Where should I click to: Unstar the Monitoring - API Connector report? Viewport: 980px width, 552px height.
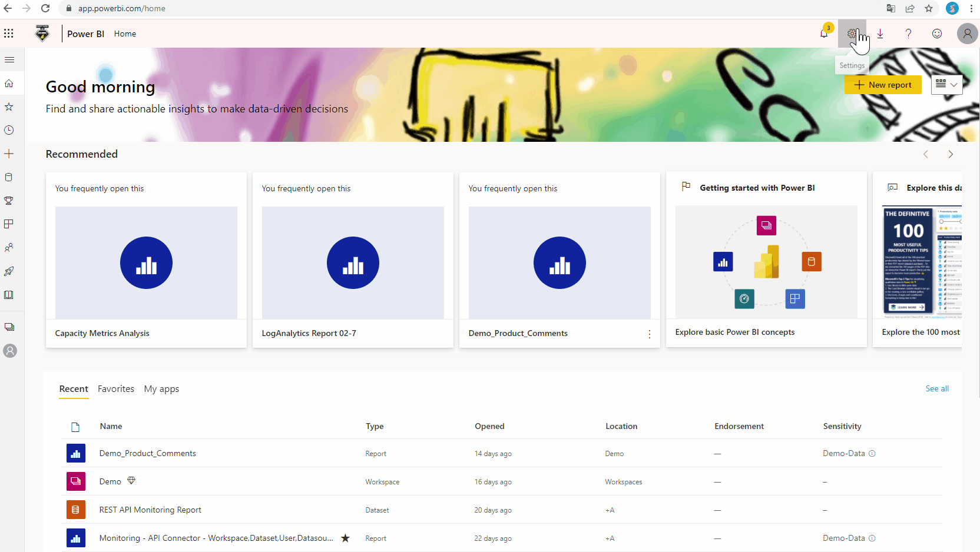pyautogui.click(x=345, y=538)
